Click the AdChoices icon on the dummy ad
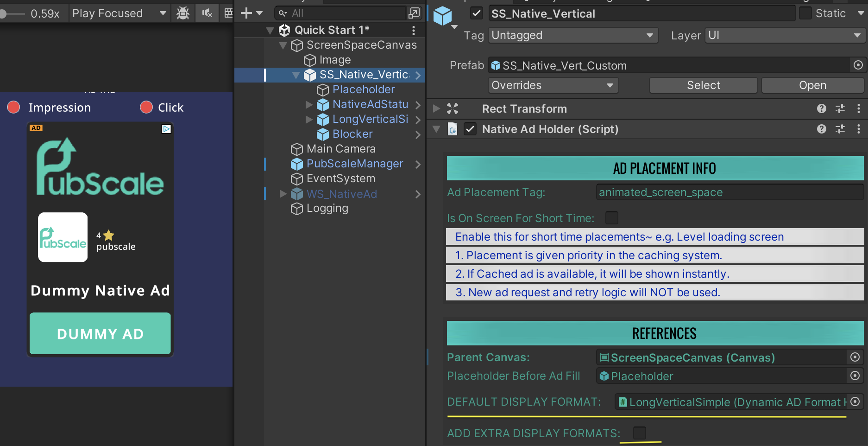This screenshot has width=868, height=446. point(166,129)
